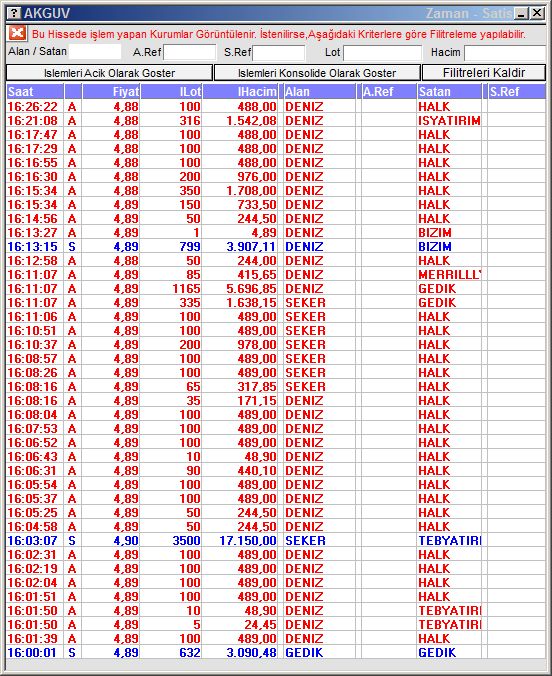Click time 16:14:56

point(32,219)
